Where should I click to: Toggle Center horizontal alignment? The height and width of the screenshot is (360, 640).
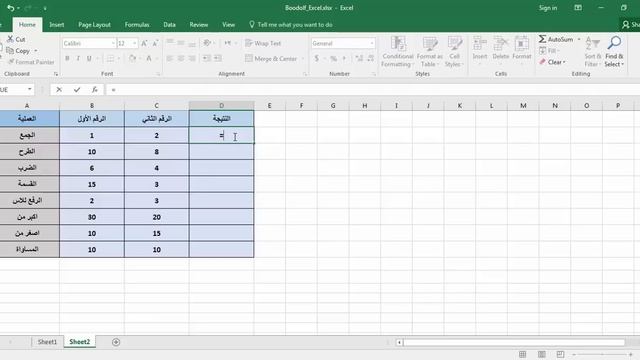[180, 59]
